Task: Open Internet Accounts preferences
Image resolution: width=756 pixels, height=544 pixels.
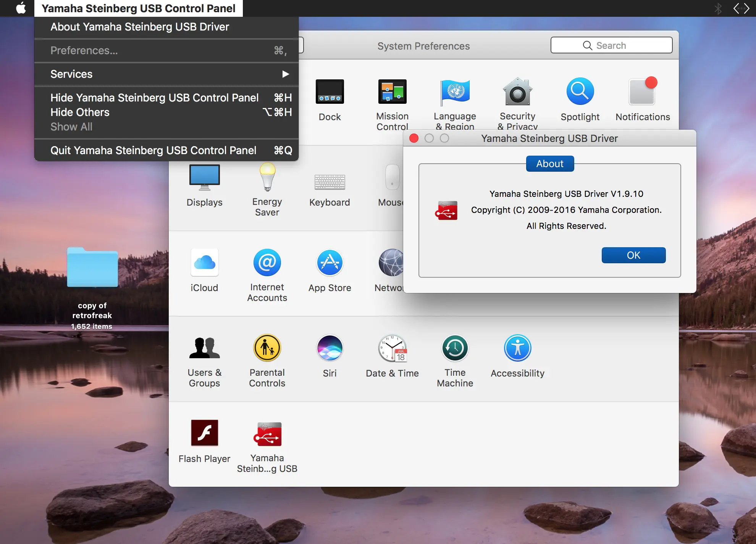Action: click(267, 262)
